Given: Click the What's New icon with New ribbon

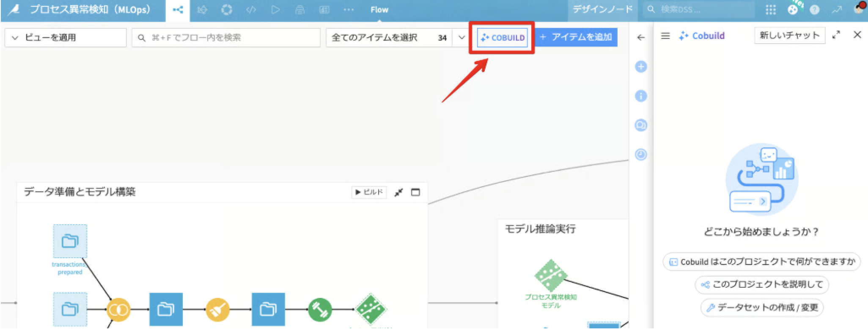Looking at the screenshot, I should (793, 9).
